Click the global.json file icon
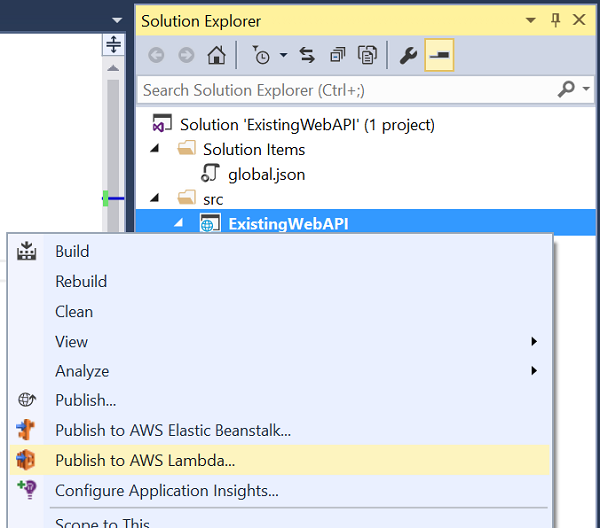The width and height of the screenshot is (600, 528). coord(210,173)
